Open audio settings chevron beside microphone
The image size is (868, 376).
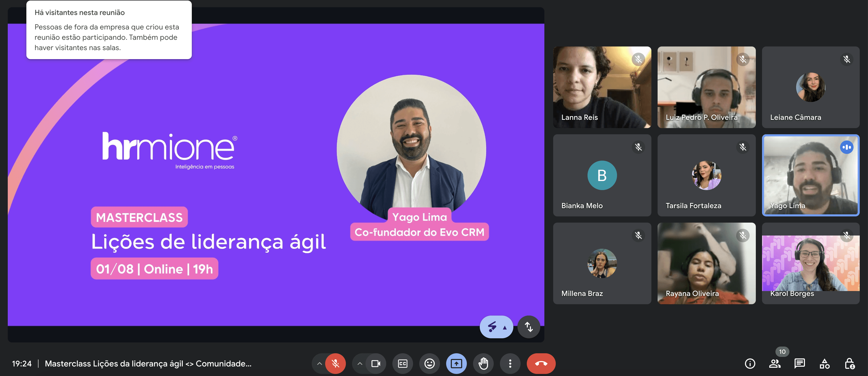[x=319, y=364]
